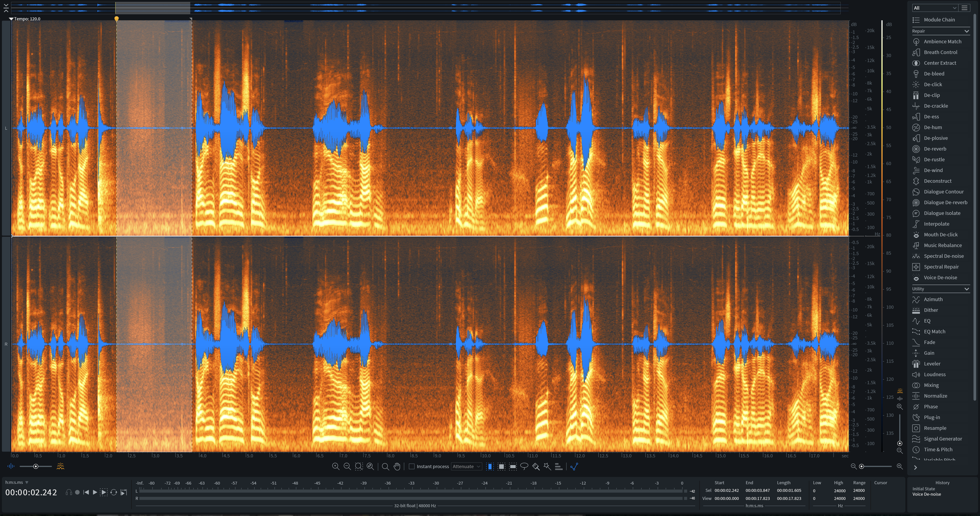Viewport: 980px width, 516px height.
Task: Open the EQ Match module
Action: tap(941, 331)
